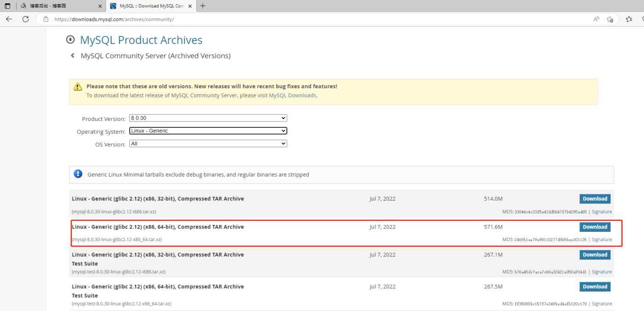Open Signature link for the 571.6M archive
The width and height of the screenshot is (644, 311).
click(602, 240)
